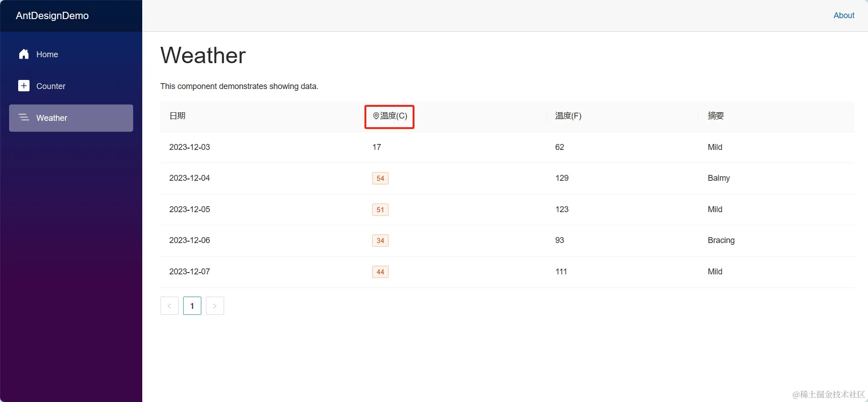Image resolution: width=868 pixels, height=402 pixels.
Task: Click Fahrenheit value 62
Action: pyautogui.click(x=559, y=147)
